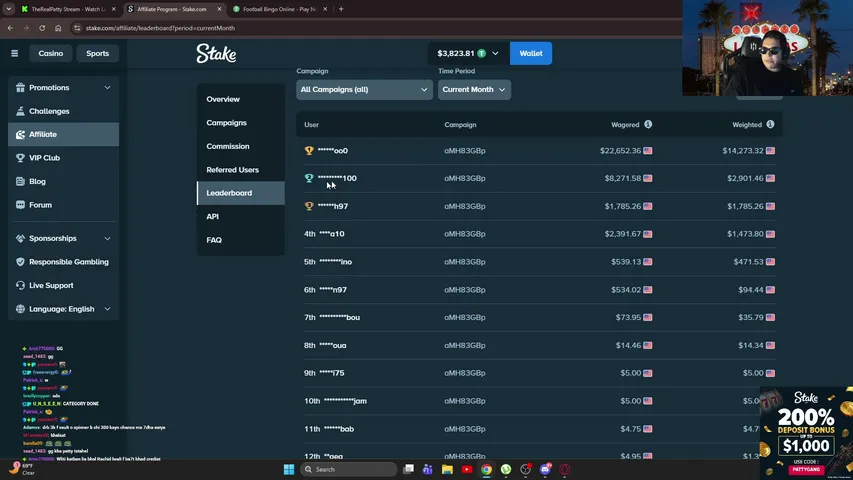
Task: Click the browser address bar
Action: [375, 28]
